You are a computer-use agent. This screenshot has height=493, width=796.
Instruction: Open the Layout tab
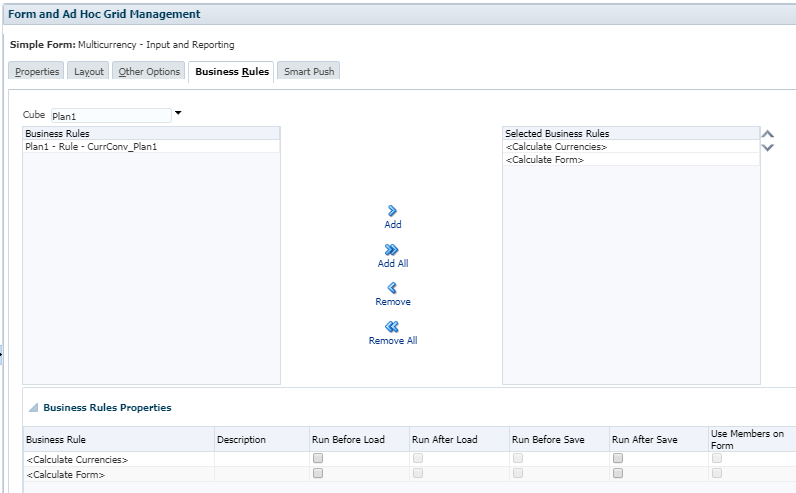tap(89, 71)
